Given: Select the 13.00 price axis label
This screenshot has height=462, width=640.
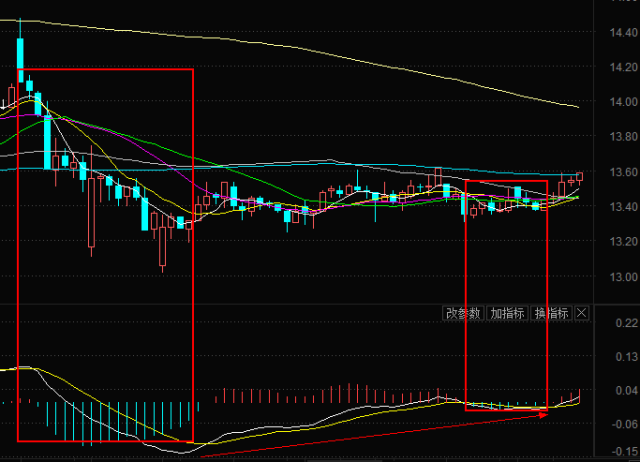Looking at the screenshot, I should coord(624,277).
